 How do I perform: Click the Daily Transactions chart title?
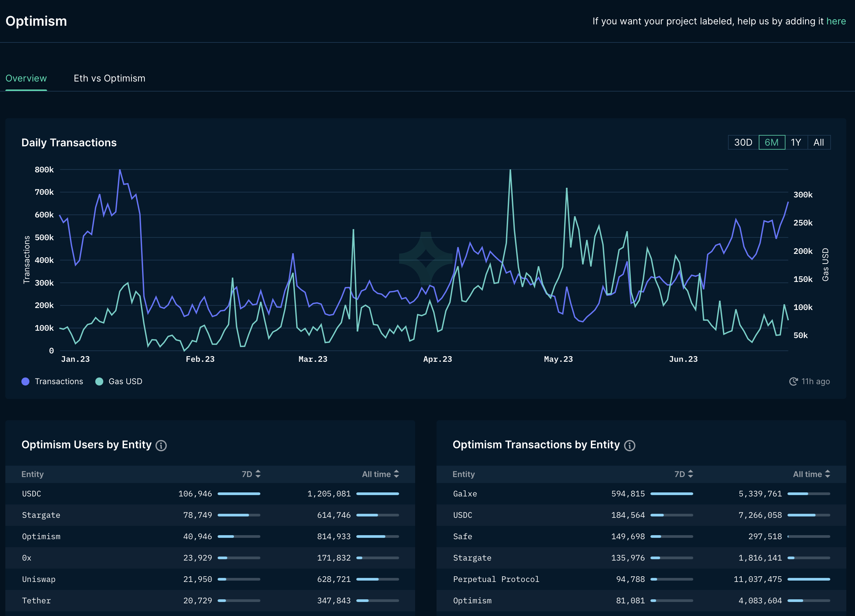(x=69, y=142)
